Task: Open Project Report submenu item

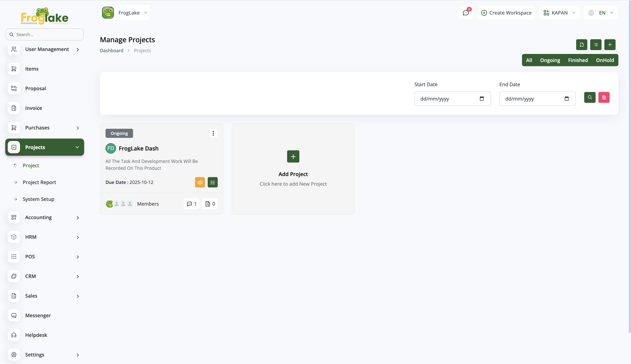Action: click(39, 182)
